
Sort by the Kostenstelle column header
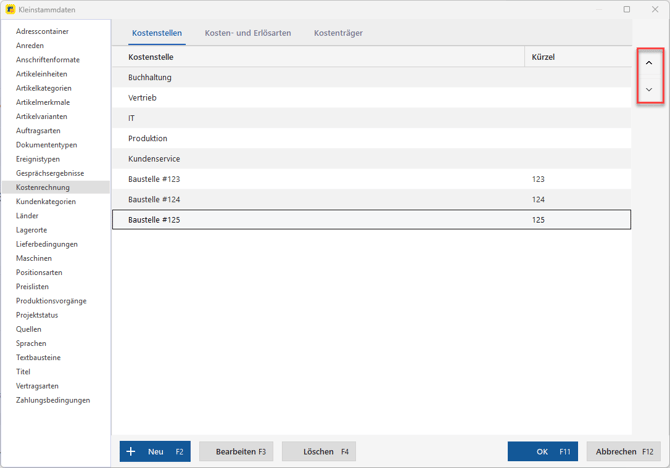point(318,57)
